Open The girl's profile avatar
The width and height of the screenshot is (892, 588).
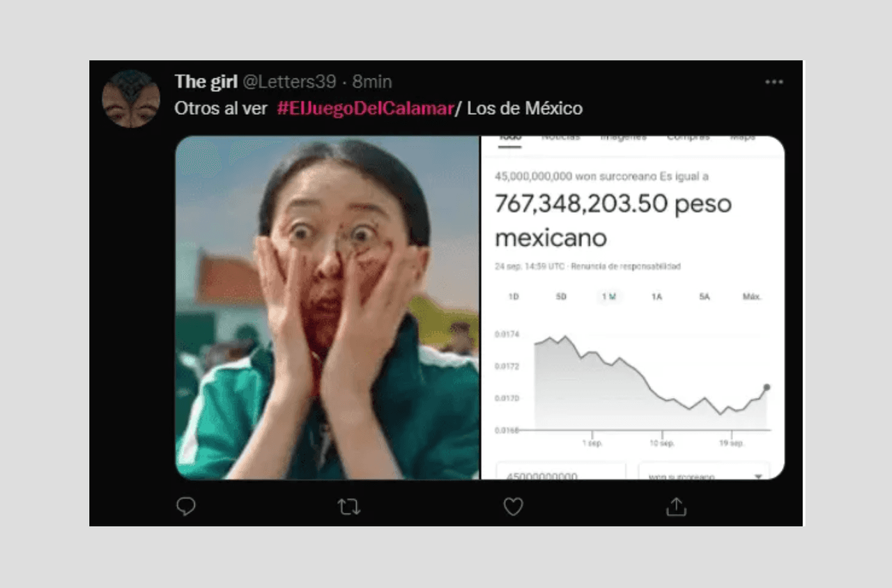tap(131, 98)
